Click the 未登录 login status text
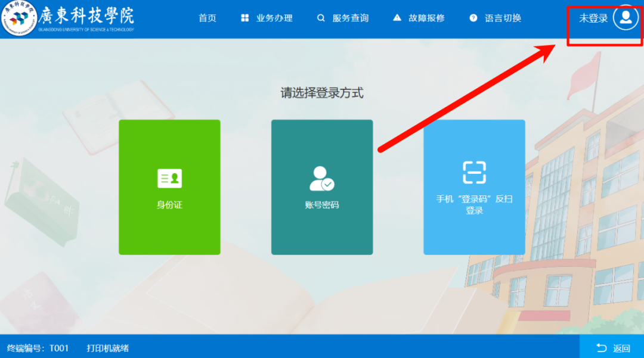The image size is (644, 358). (593, 18)
